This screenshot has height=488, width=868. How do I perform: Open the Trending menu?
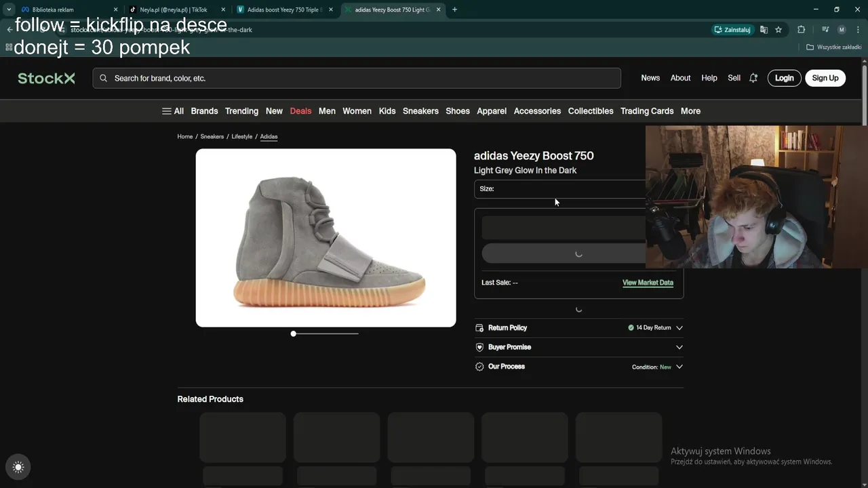(241, 111)
